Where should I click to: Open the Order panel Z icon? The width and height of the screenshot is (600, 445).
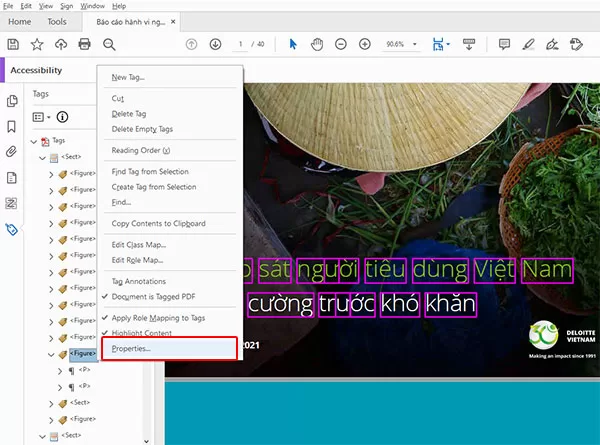coord(11,203)
